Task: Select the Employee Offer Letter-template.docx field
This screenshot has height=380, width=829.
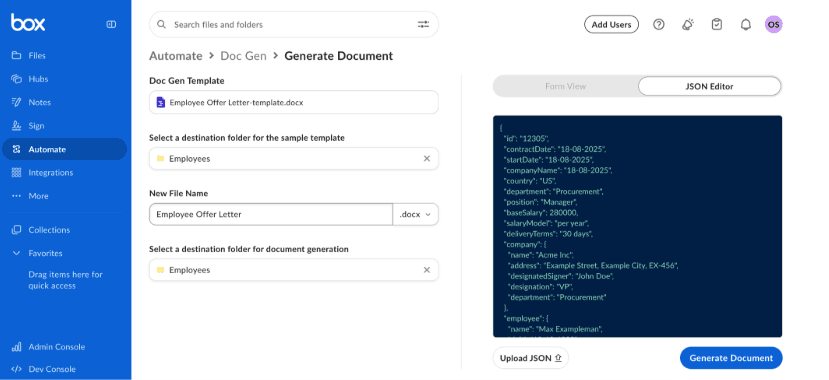Action: point(294,102)
